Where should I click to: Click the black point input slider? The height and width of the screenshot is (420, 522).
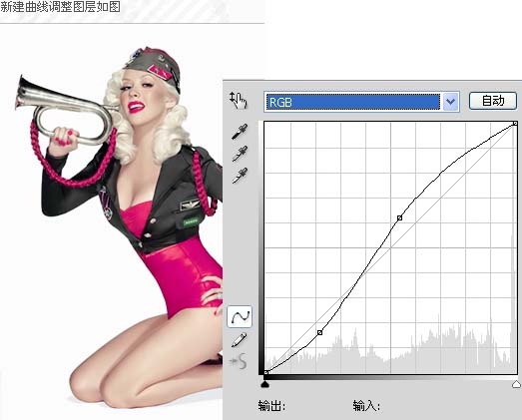(x=265, y=385)
